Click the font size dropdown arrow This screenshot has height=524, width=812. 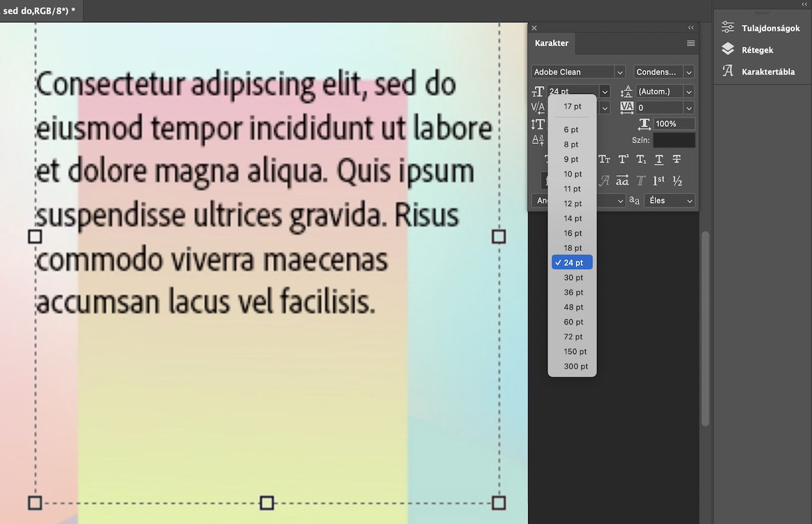click(604, 92)
